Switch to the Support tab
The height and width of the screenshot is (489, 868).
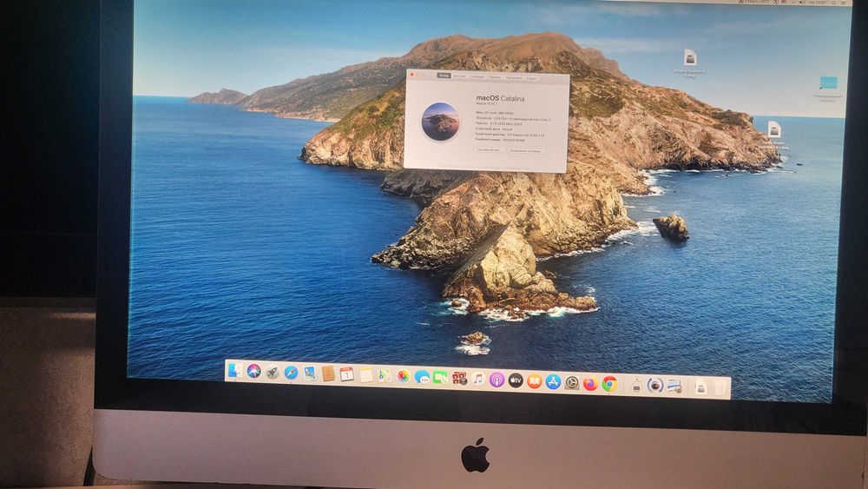click(x=514, y=77)
